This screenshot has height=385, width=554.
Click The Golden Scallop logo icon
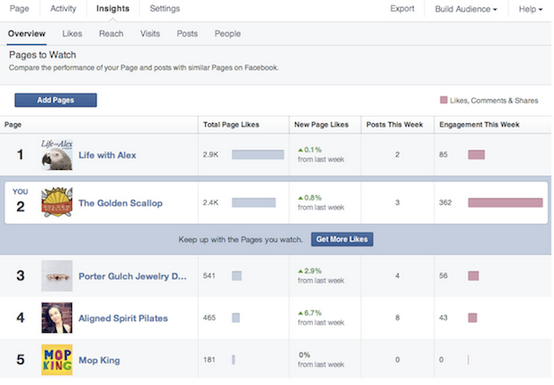pyautogui.click(x=57, y=202)
